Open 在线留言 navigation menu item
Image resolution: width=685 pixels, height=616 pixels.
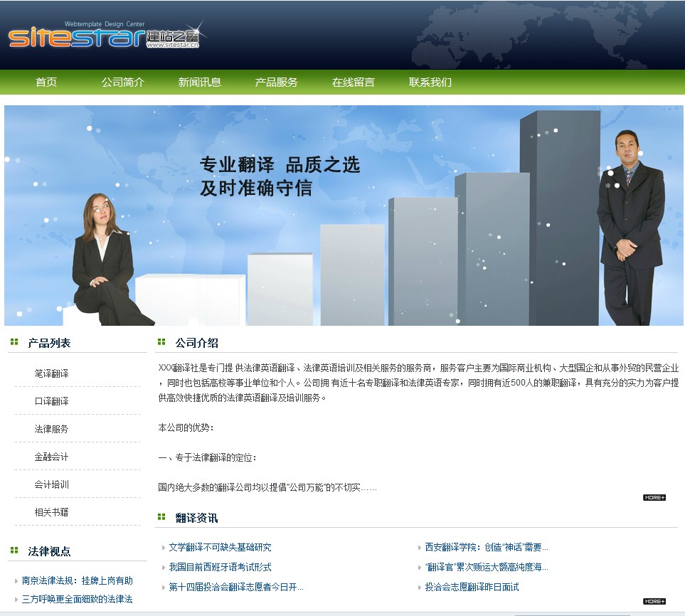click(x=354, y=83)
